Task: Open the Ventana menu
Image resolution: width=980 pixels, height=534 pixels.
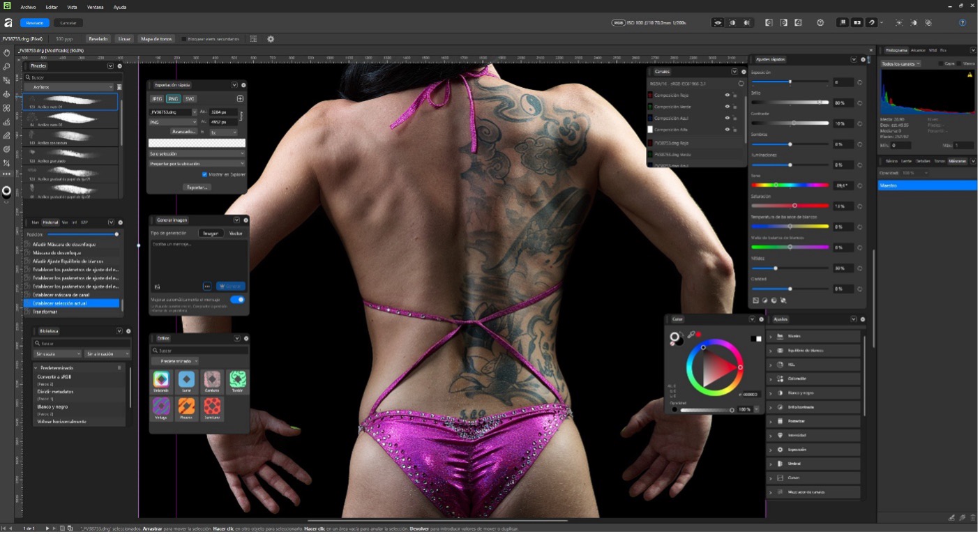Action: [x=96, y=7]
